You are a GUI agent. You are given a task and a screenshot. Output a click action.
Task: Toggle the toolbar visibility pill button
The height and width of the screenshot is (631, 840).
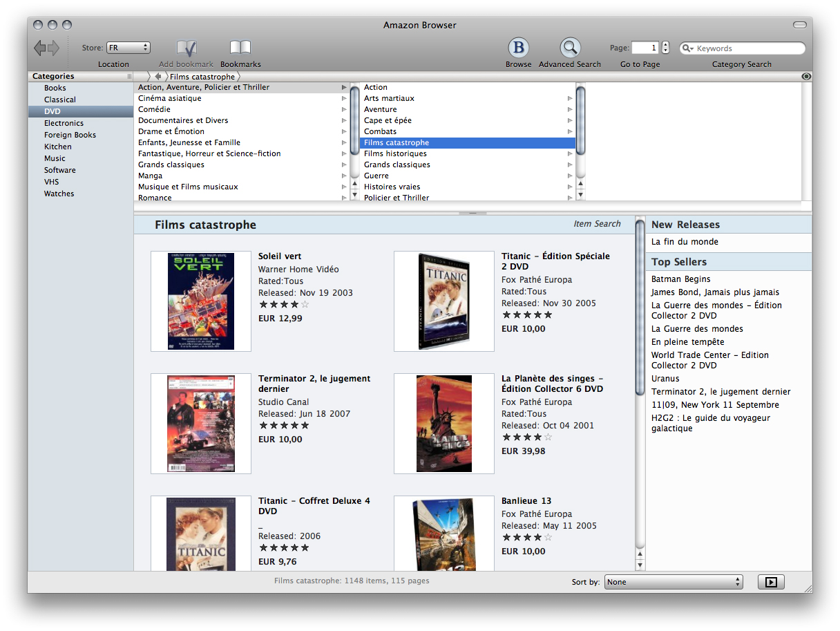[x=800, y=25]
